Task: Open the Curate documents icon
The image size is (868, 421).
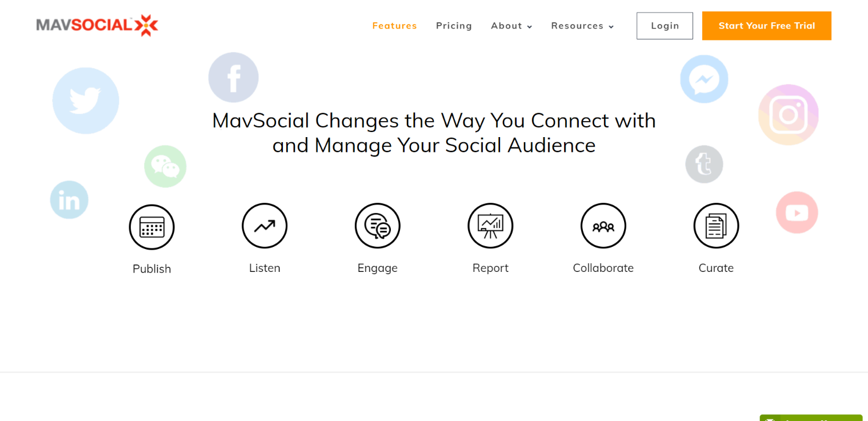Action: [x=716, y=226]
